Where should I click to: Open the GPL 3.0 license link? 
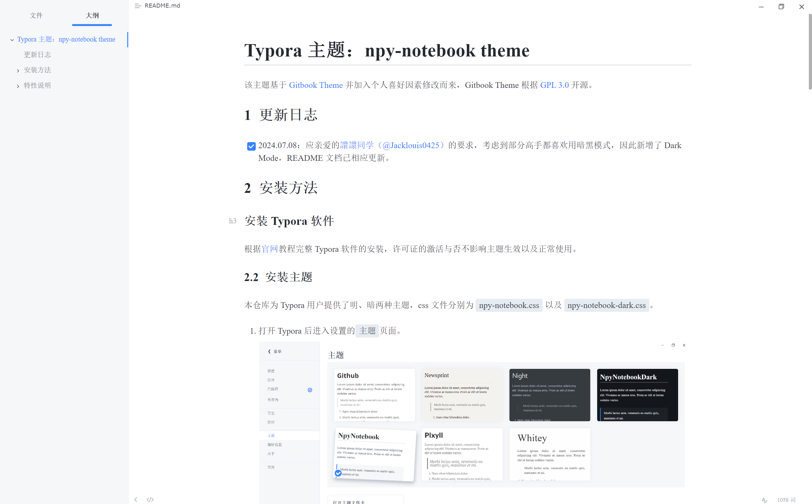click(554, 85)
